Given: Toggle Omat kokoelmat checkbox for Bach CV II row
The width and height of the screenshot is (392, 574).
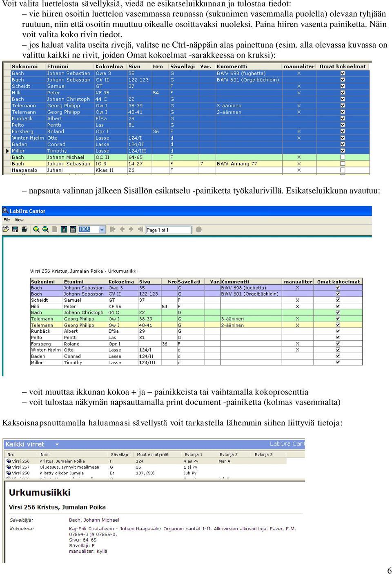Looking at the screenshot, I should pyautogui.click(x=343, y=80).
